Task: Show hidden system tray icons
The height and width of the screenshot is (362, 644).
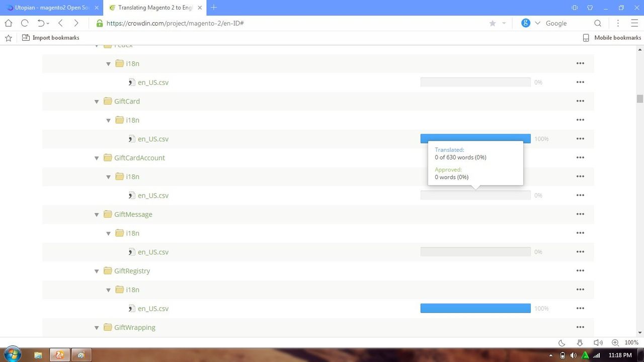Action: pyautogui.click(x=551, y=355)
